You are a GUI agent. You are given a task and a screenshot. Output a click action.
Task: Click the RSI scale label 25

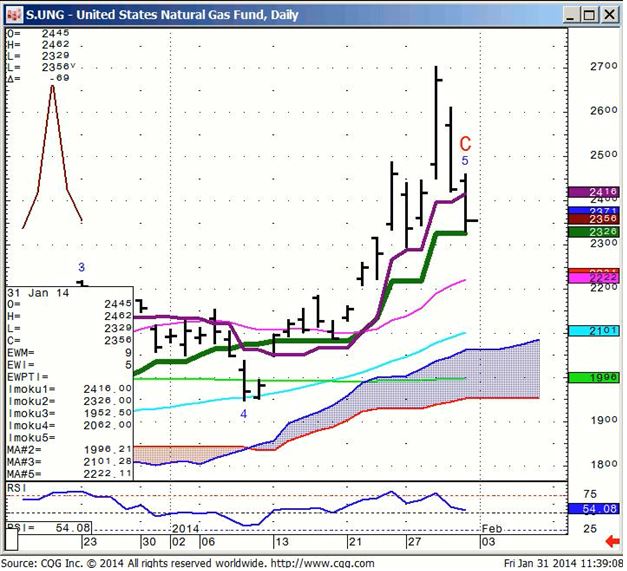pyautogui.click(x=590, y=529)
